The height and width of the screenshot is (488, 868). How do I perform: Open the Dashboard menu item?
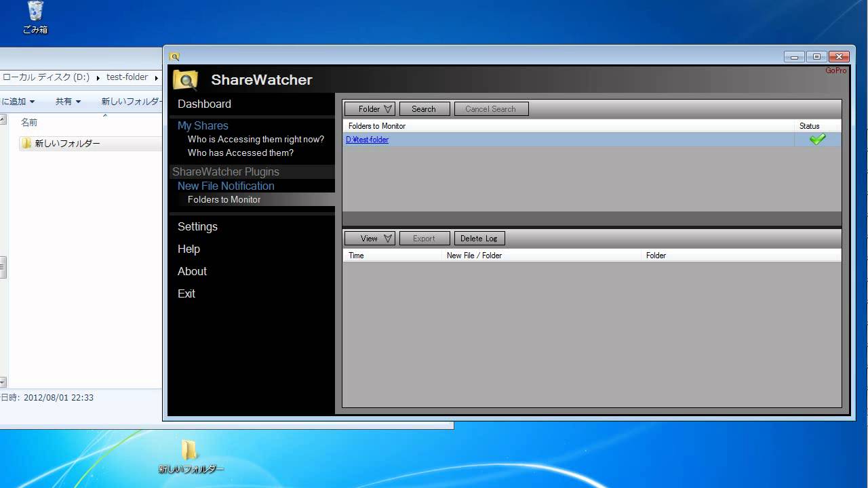204,104
